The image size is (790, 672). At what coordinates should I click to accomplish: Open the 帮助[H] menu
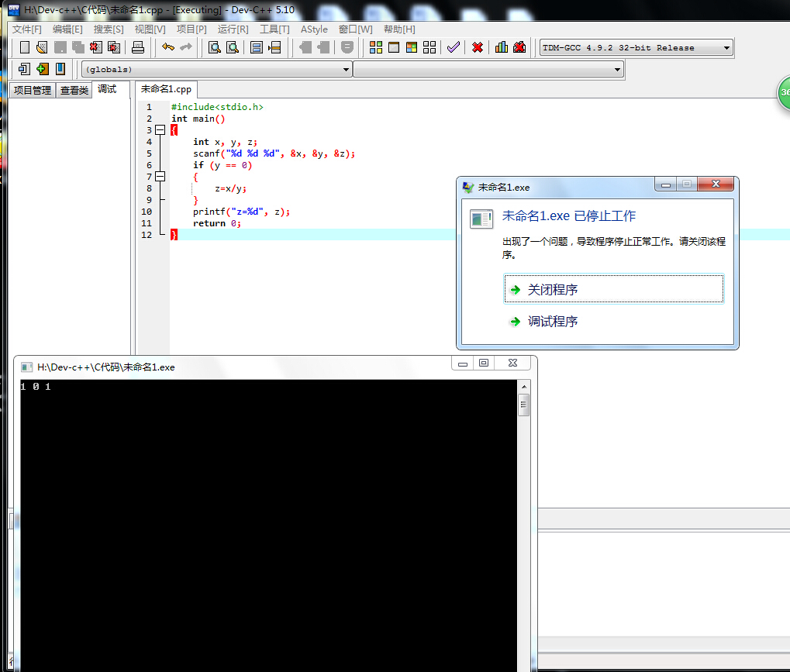click(399, 29)
